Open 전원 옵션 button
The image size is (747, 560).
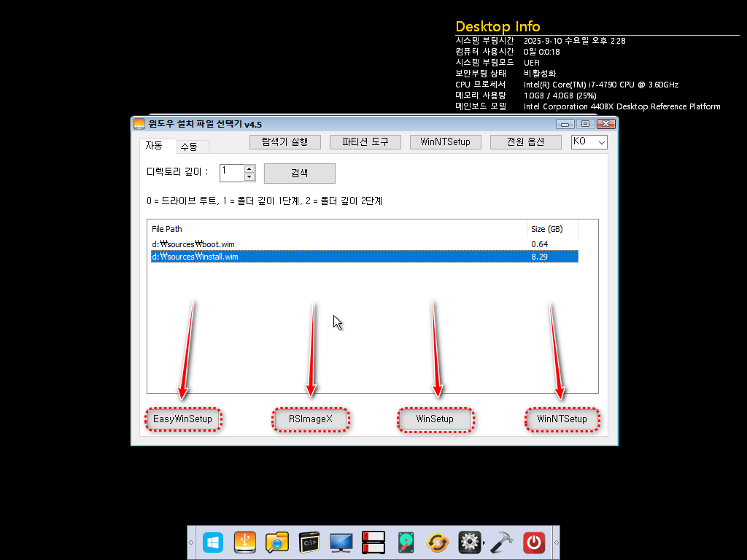tap(526, 142)
